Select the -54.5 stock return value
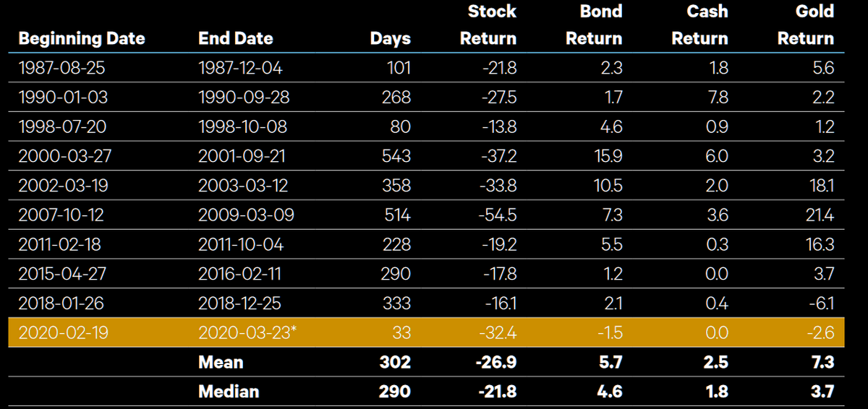Screen dimensions: 868x409 [498, 215]
